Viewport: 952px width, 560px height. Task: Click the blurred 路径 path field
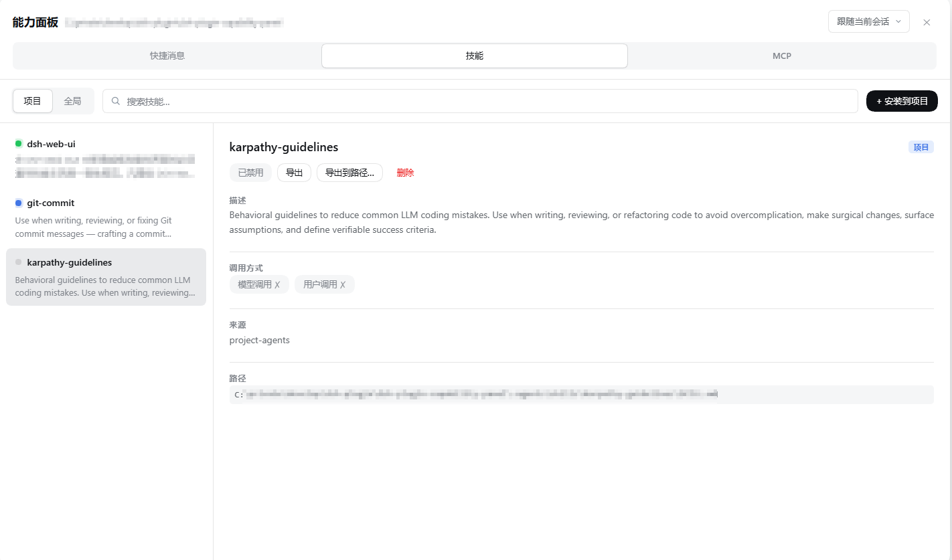click(x=581, y=395)
